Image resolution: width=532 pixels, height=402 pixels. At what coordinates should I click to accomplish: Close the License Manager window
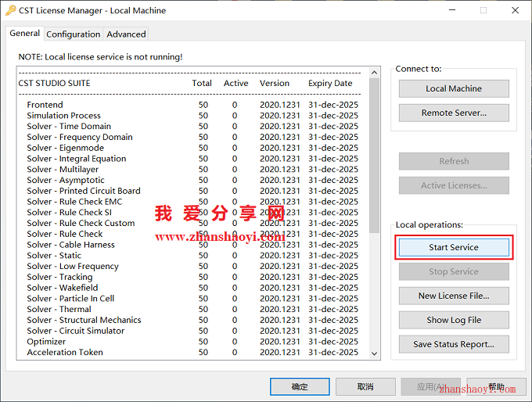click(x=515, y=10)
